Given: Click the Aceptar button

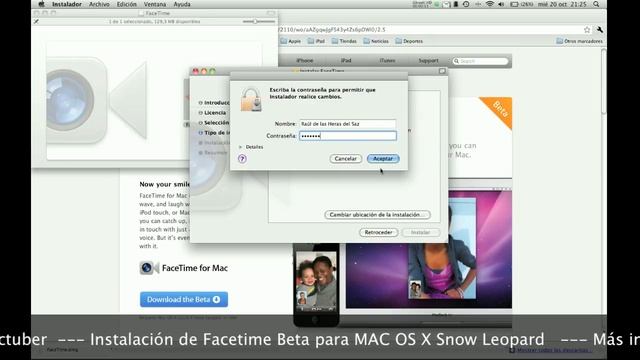Looking at the screenshot, I should click(383, 159).
